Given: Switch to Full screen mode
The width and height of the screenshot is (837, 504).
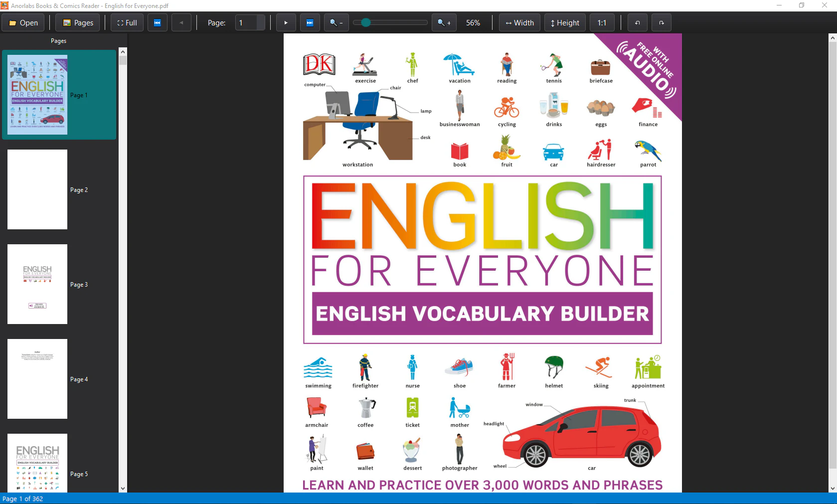Looking at the screenshot, I should click(127, 23).
